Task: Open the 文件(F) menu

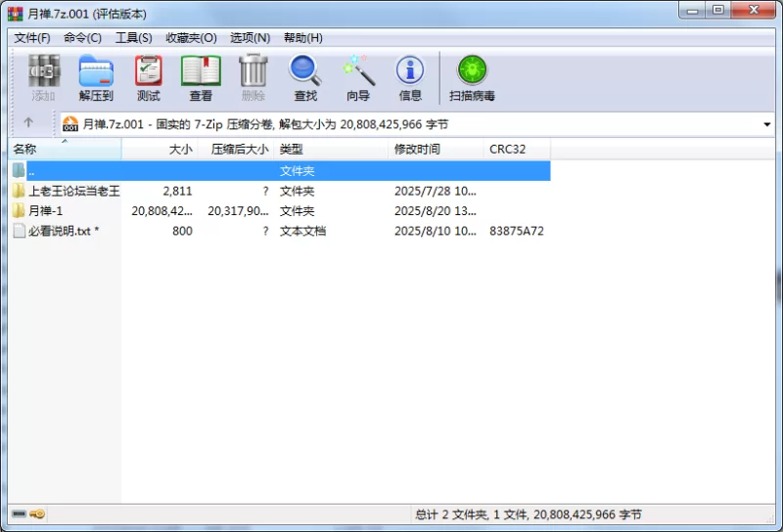Action: pyautogui.click(x=32, y=38)
